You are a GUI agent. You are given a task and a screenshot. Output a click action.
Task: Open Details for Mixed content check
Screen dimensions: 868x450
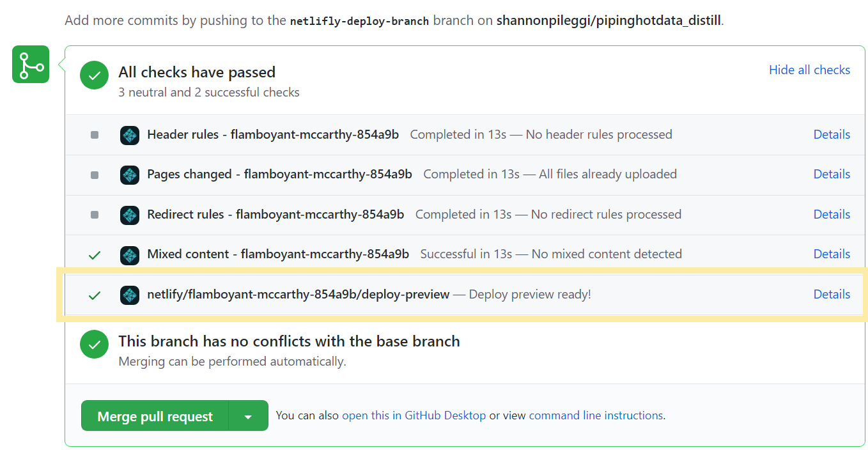832,254
